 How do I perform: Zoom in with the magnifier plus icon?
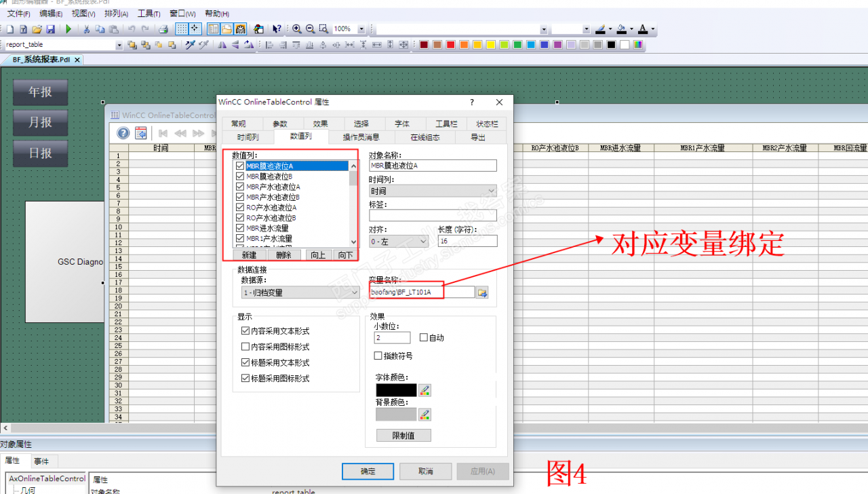(x=297, y=29)
